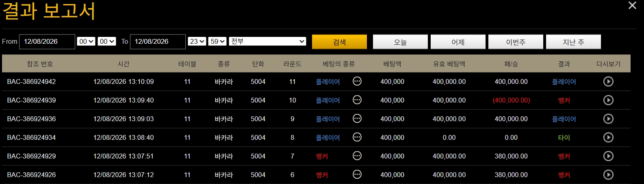Click the 오늘 button
This screenshot has height=184, width=644.
(400, 42)
